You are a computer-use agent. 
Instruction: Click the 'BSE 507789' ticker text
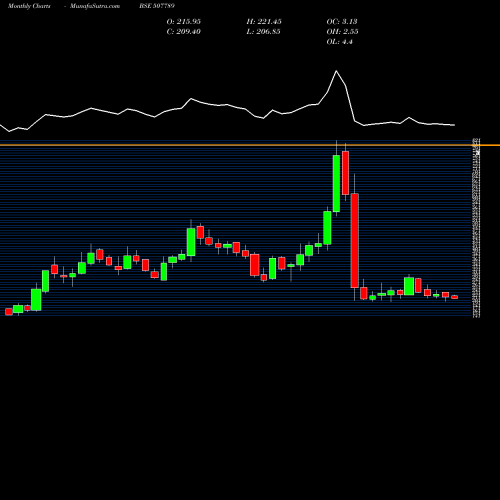[157, 6]
